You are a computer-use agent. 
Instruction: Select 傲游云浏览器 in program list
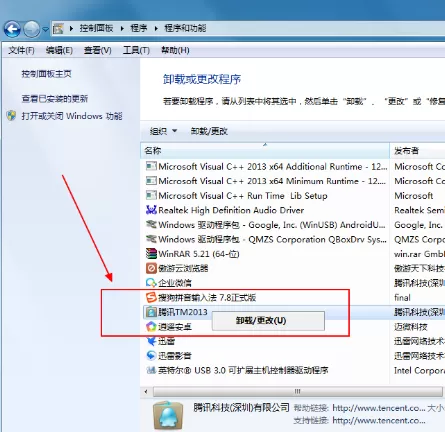coord(183,268)
